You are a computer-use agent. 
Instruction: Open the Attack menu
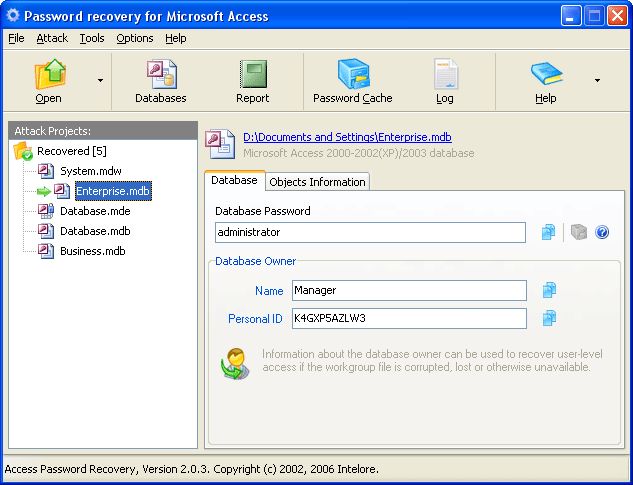click(52, 38)
